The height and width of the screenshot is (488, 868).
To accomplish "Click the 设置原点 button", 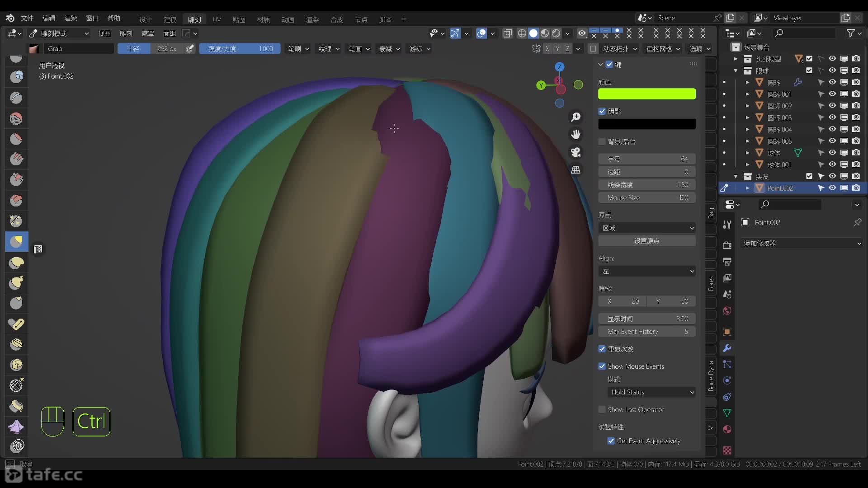I will click(647, 241).
